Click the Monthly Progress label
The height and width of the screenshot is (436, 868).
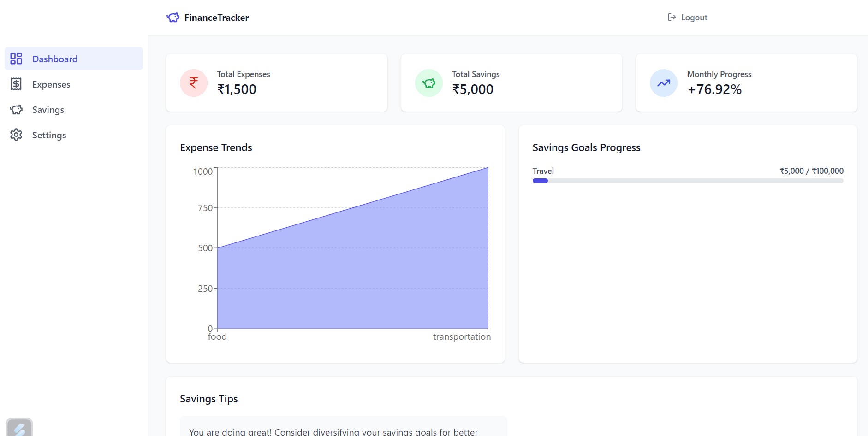pyautogui.click(x=719, y=74)
